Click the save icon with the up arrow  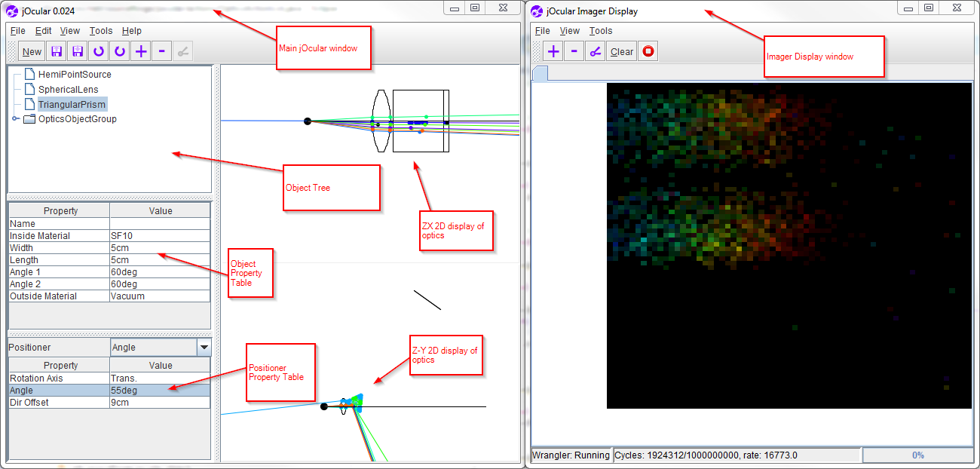(x=56, y=51)
